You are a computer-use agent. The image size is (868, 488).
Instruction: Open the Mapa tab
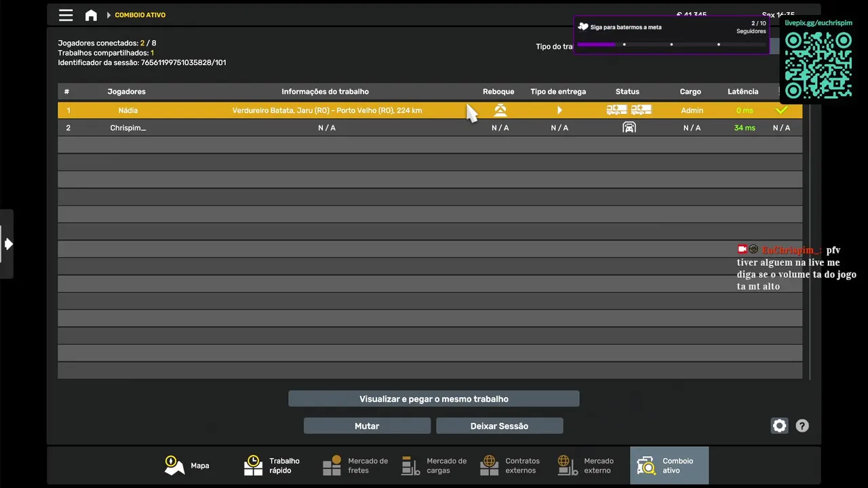coord(187,466)
